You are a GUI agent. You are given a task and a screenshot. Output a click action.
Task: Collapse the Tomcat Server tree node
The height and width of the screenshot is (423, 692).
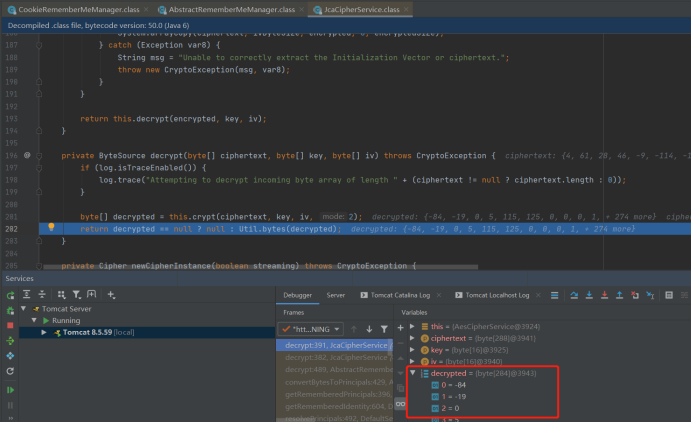[23, 309]
